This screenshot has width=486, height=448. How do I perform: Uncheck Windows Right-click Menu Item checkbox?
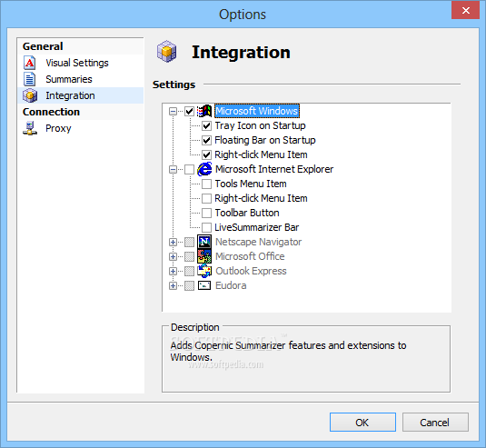(x=207, y=154)
